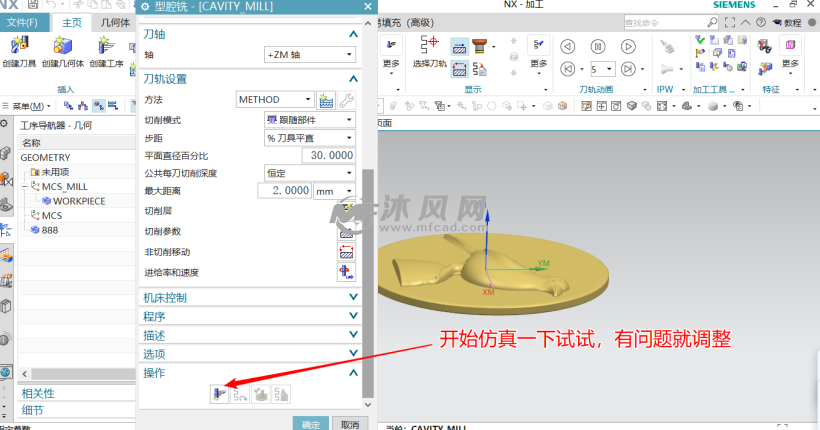Switch to Machining Method view icon
Image resolution: width=820 pixels, height=430 pixels.
tap(113, 106)
